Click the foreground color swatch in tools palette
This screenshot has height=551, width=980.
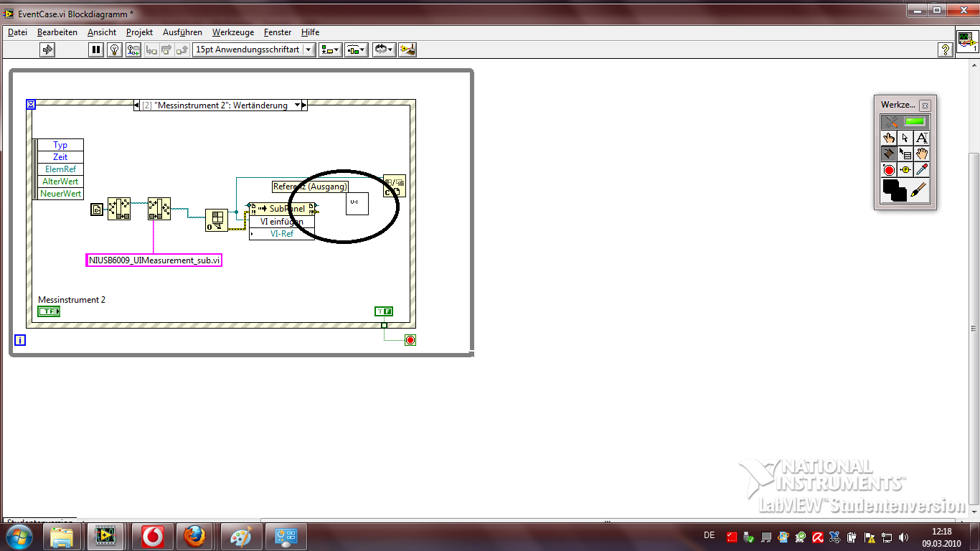coord(889,187)
